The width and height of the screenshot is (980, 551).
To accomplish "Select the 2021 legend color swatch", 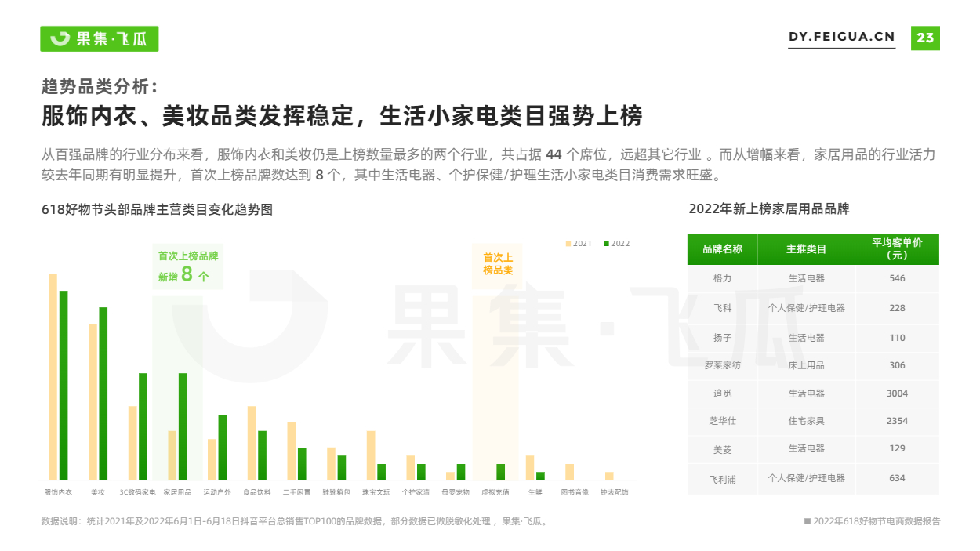I will (x=568, y=244).
